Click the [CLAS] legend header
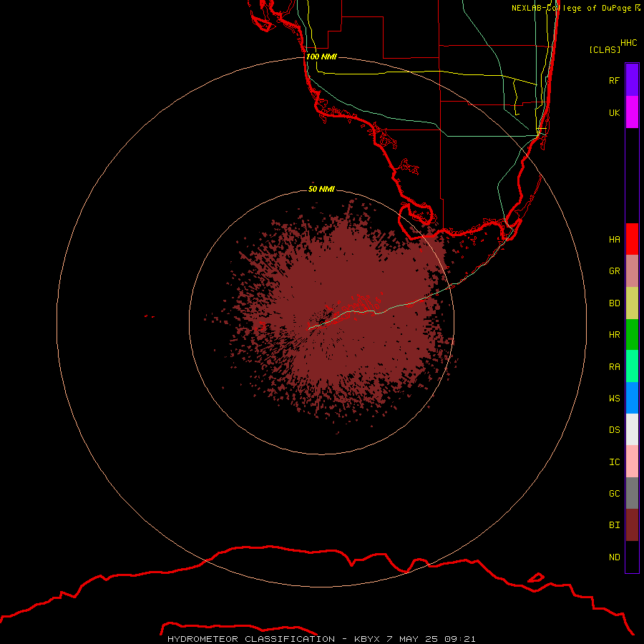Viewport: 644px width, 644px height. [605, 49]
